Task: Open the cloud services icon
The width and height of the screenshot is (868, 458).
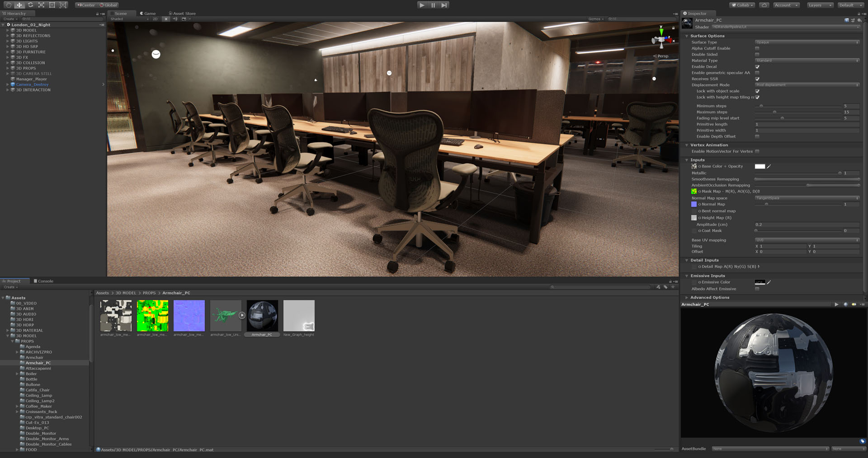Action: point(764,5)
